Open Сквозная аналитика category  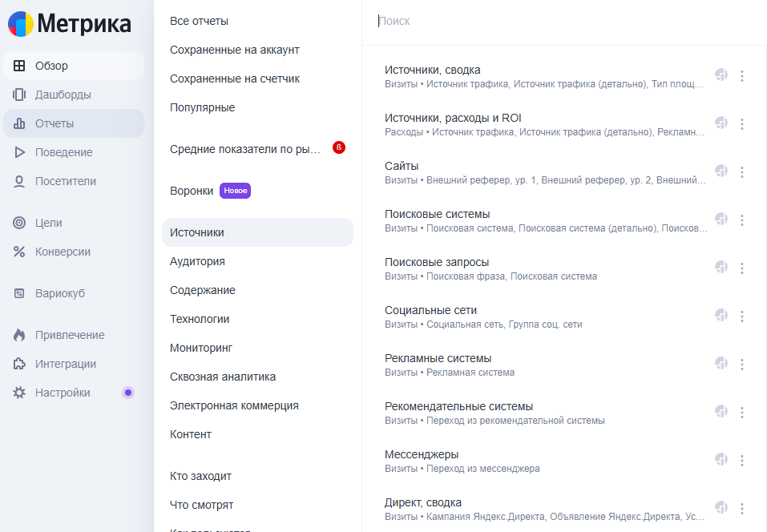(x=223, y=377)
